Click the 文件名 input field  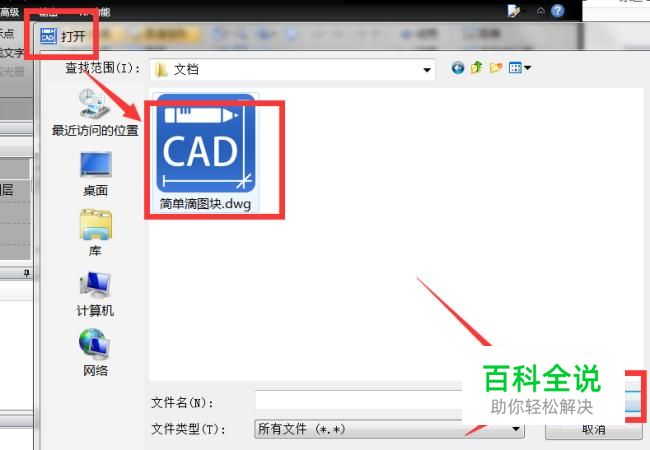pos(359,401)
